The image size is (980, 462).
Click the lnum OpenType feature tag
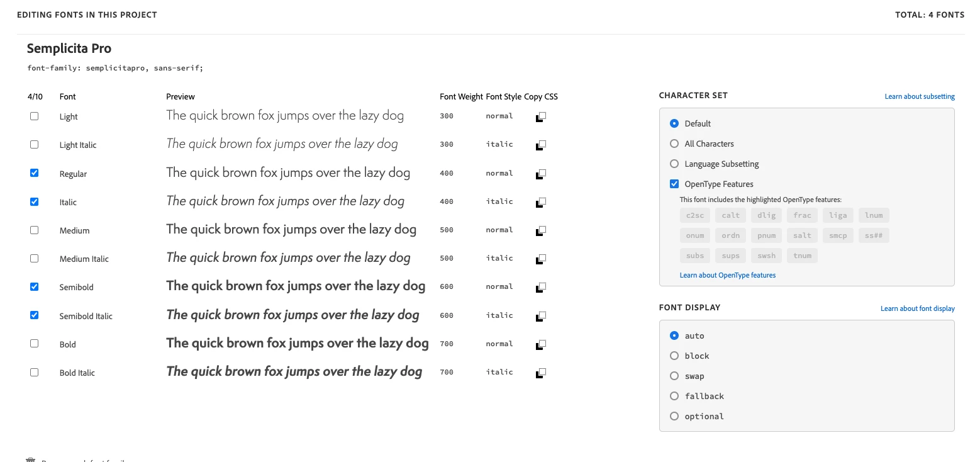[x=874, y=215]
